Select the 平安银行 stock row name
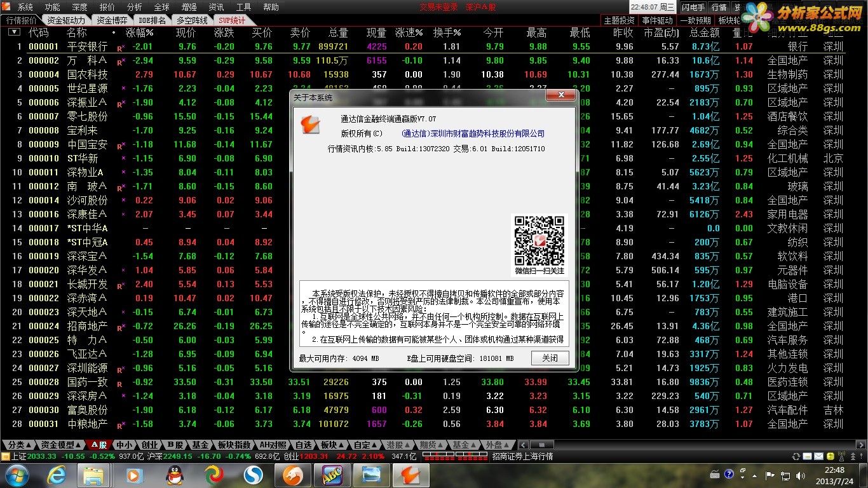Screen dimensions: 868x488 click(x=87, y=46)
